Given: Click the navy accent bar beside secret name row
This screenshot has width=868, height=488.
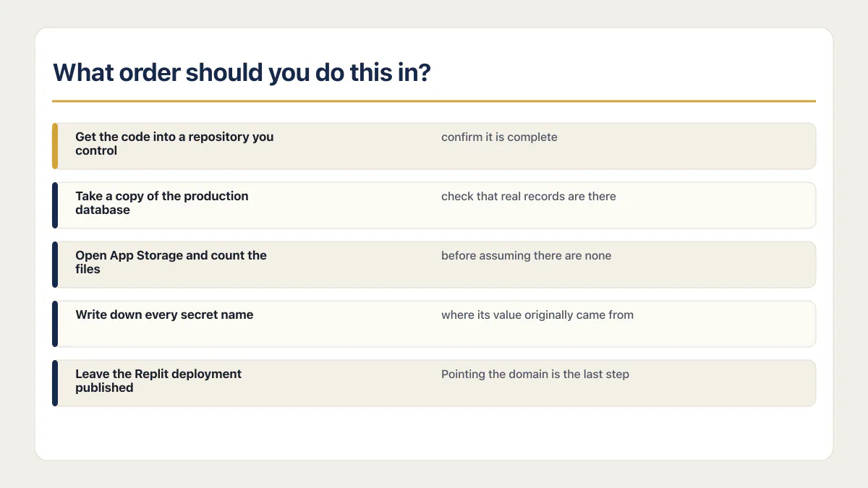Looking at the screenshot, I should 55,324.
